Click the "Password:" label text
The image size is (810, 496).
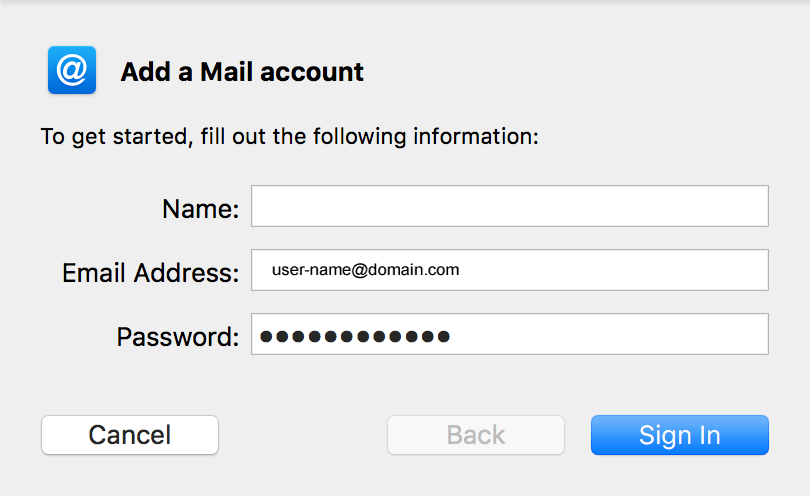coord(178,337)
